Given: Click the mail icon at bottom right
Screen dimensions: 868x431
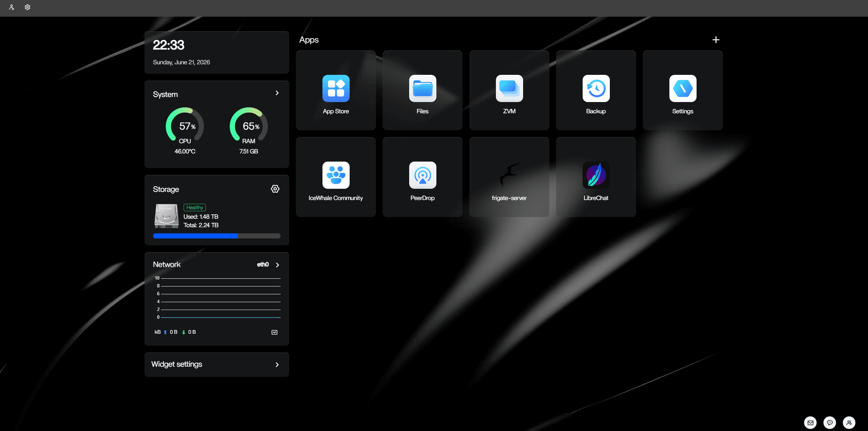Looking at the screenshot, I should pos(811,422).
